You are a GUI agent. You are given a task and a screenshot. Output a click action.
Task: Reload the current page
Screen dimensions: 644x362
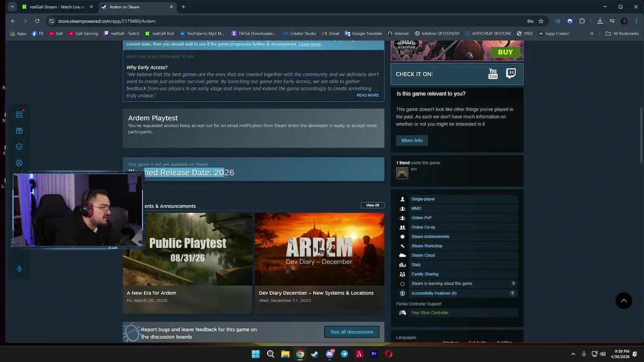click(x=37, y=21)
